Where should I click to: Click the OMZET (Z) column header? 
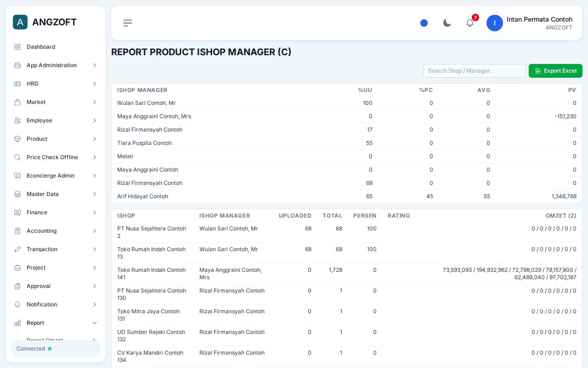click(561, 216)
